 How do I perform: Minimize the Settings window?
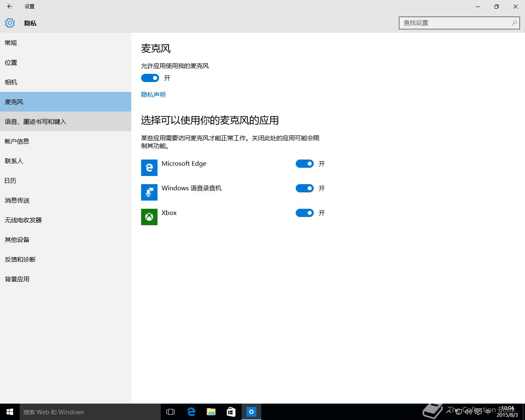click(x=478, y=7)
